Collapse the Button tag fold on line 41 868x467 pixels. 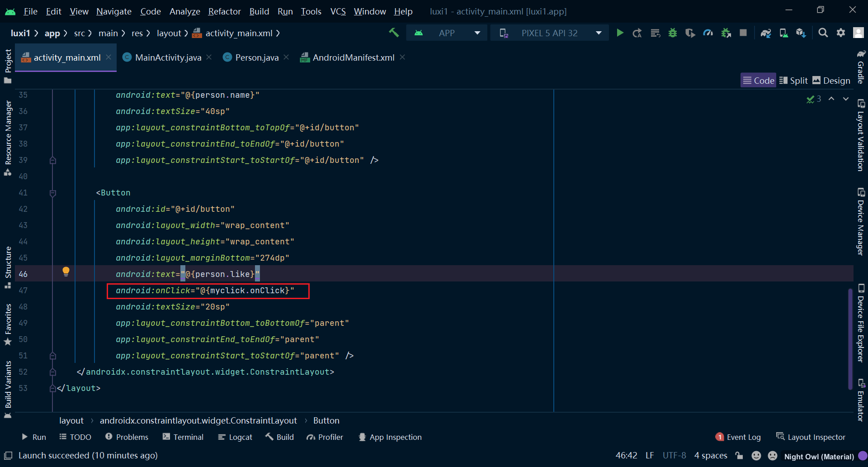[x=53, y=193]
